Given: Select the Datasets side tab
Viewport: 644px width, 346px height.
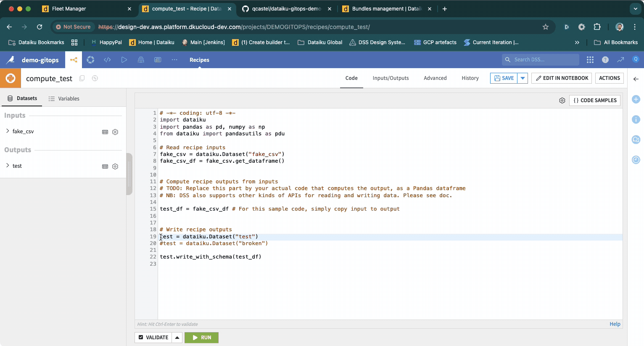Looking at the screenshot, I should tap(22, 98).
